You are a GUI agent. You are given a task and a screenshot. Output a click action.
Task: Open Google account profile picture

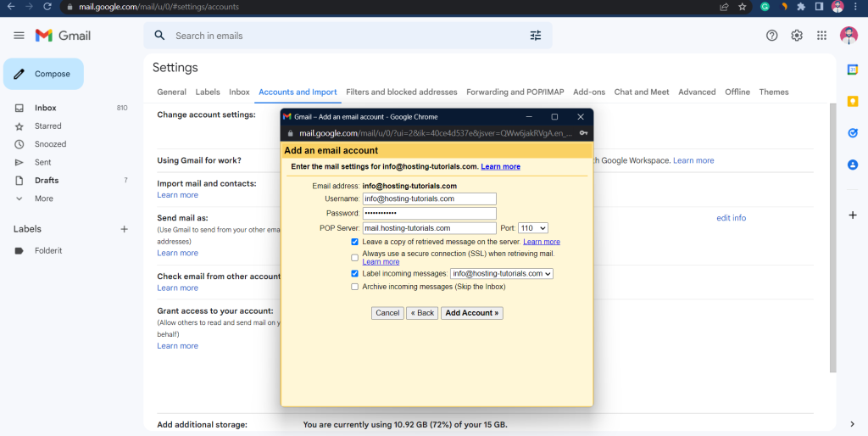pyautogui.click(x=849, y=36)
